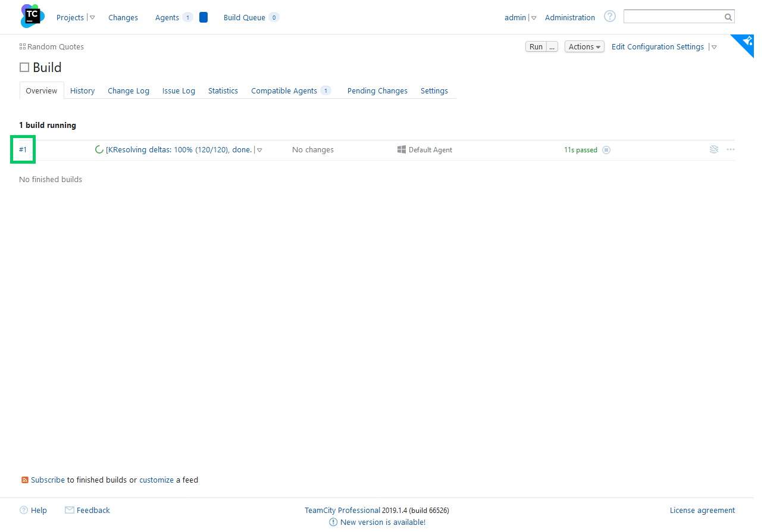
Task: Open the Resolving deltas build status link
Action: point(179,149)
